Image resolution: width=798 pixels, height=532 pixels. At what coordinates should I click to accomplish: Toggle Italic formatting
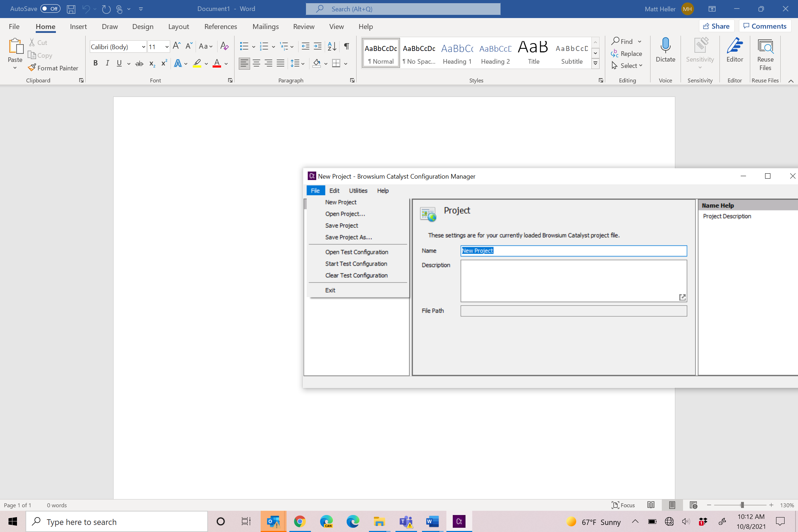tap(107, 63)
